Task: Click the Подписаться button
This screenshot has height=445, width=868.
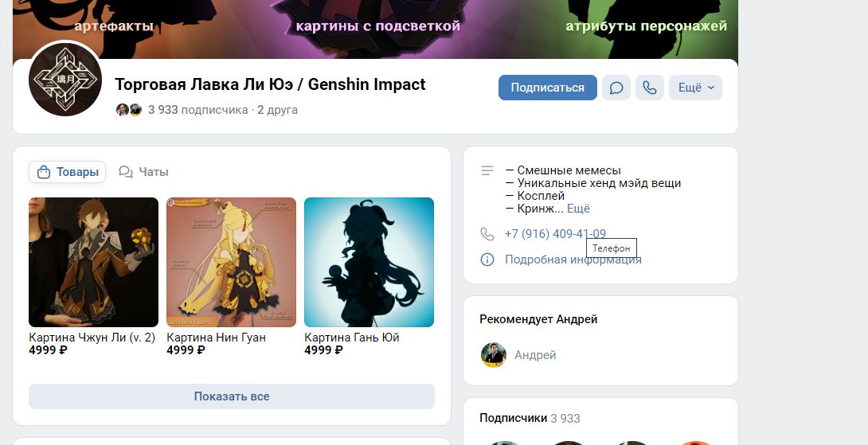Action: (548, 88)
